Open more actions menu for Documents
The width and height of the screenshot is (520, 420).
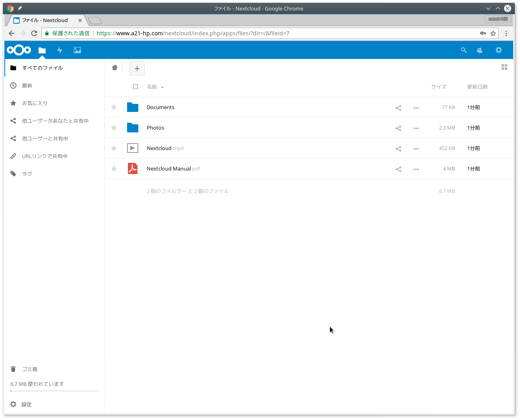[x=416, y=108]
